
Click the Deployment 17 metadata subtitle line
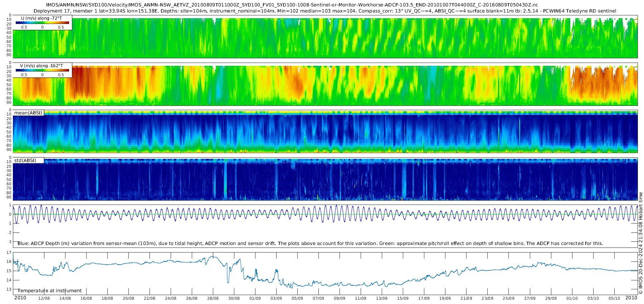(x=325, y=11)
